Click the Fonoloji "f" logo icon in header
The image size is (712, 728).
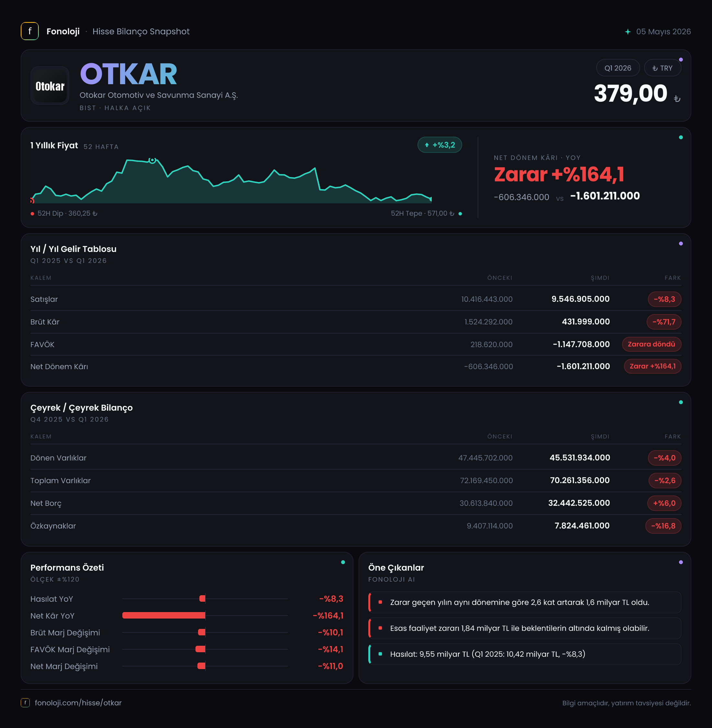[x=30, y=31]
